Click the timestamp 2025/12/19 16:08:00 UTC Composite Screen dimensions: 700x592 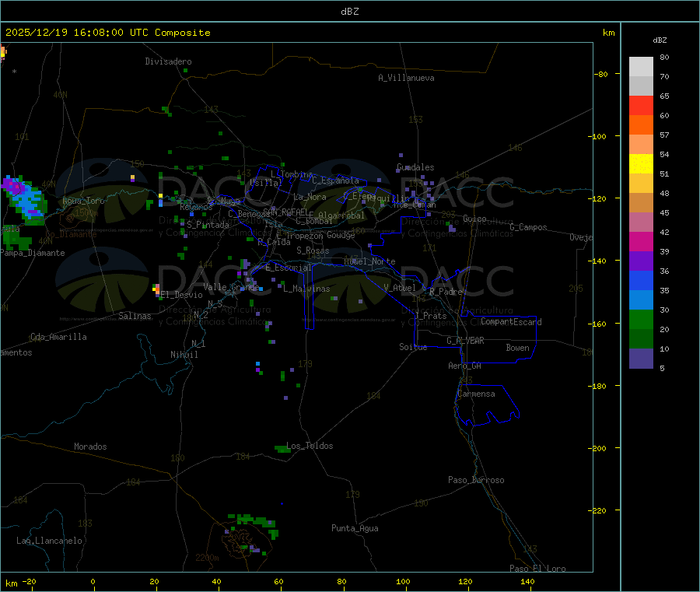tap(108, 33)
